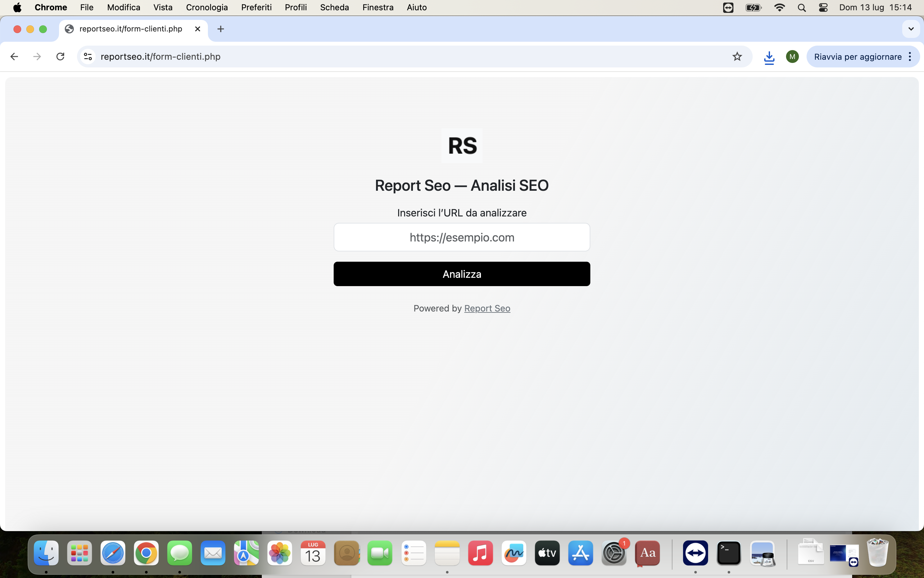Open the Trash in the Dock
Screen dimensions: 924x578
877,552
